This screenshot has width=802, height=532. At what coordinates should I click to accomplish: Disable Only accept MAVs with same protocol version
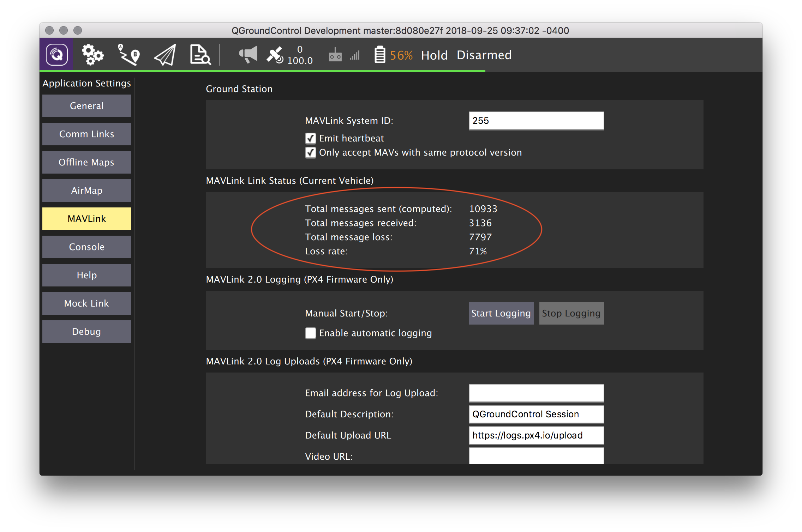click(x=310, y=153)
